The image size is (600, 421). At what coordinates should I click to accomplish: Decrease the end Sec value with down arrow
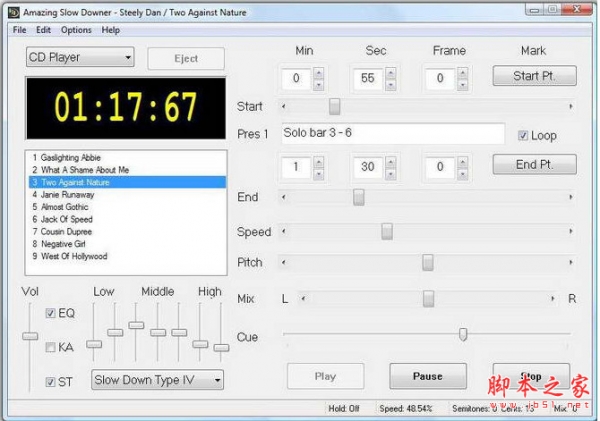click(x=391, y=174)
